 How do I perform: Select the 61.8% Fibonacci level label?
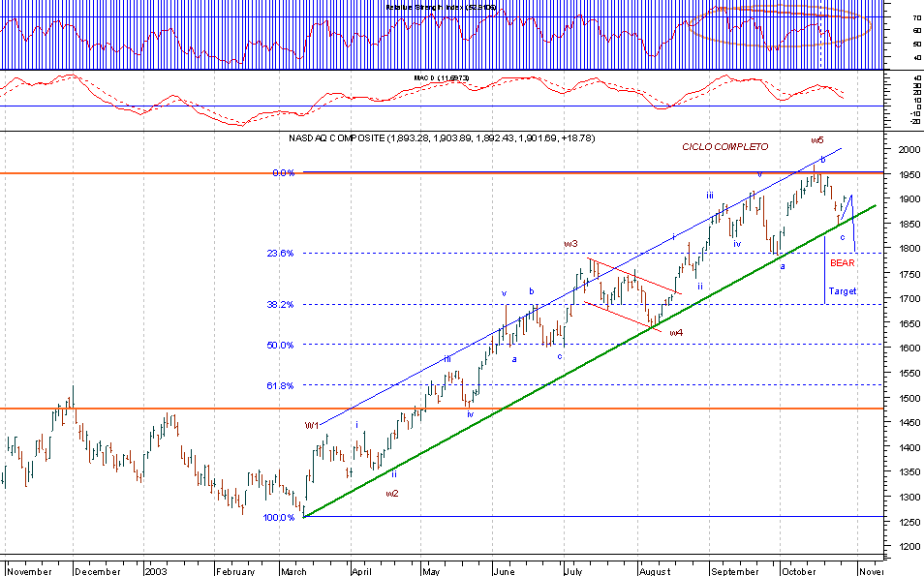[280, 385]
